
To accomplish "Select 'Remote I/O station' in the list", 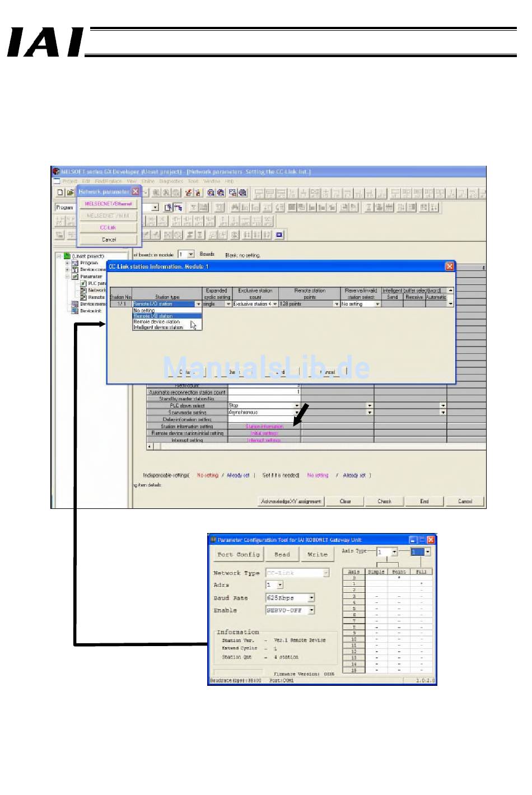I will pos(166,316).
